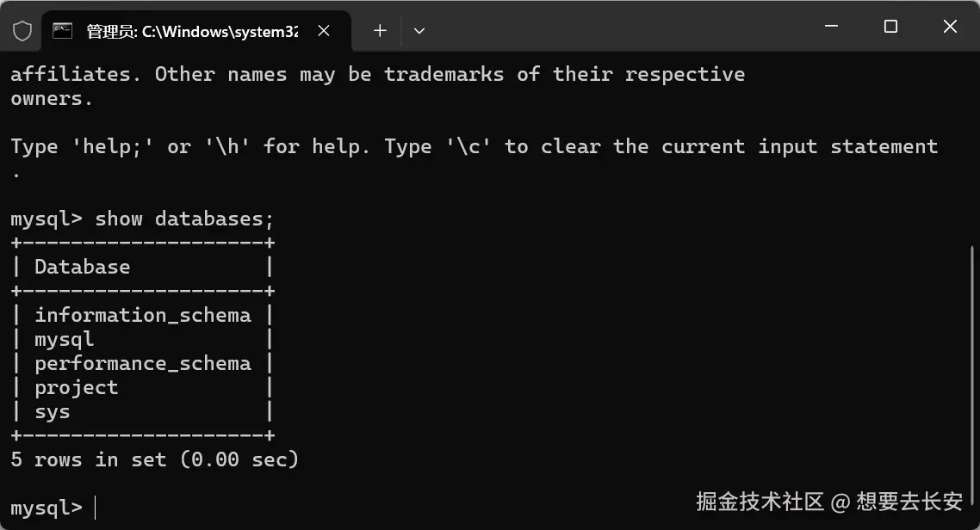980x530 pixels.
Task: Close the terminal window
Action: 950,26
